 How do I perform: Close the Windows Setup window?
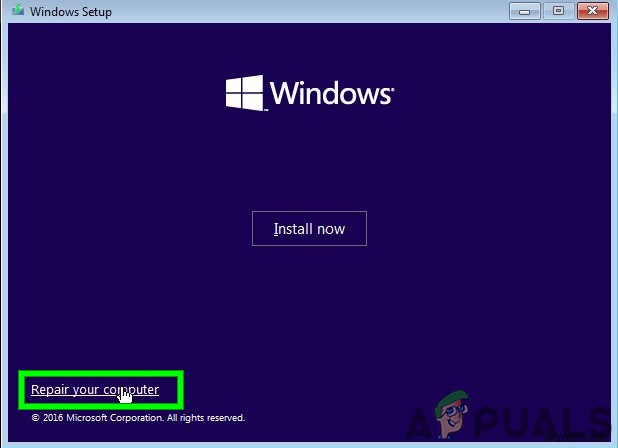592,11
